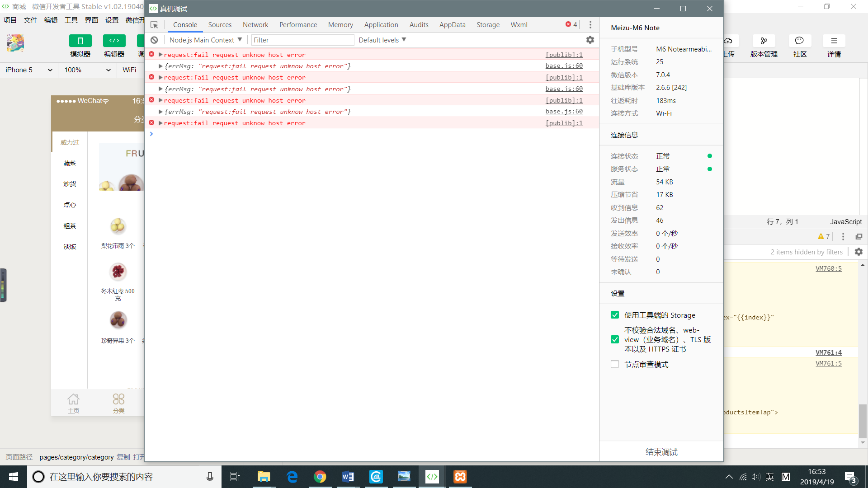This screenshot has width=868, height=488.
Task: Open Edge browser from taskbar
Action: point(292,477)
